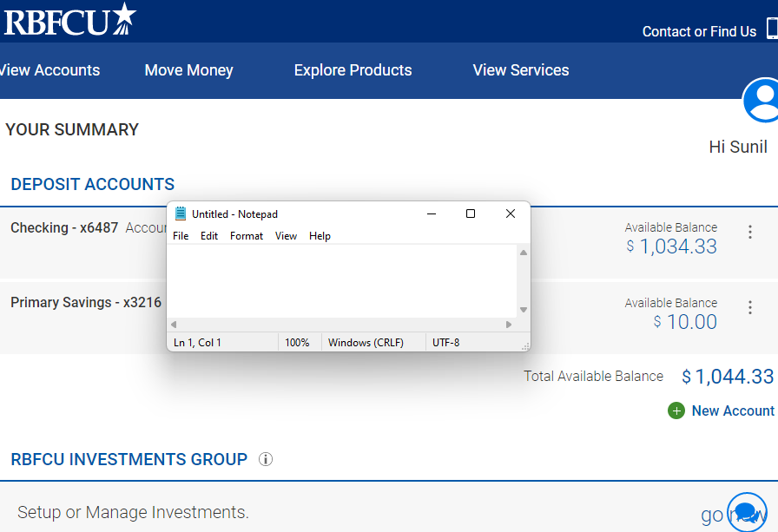Close the Notepad window
778x532 pixels.
tap(510, 213)
